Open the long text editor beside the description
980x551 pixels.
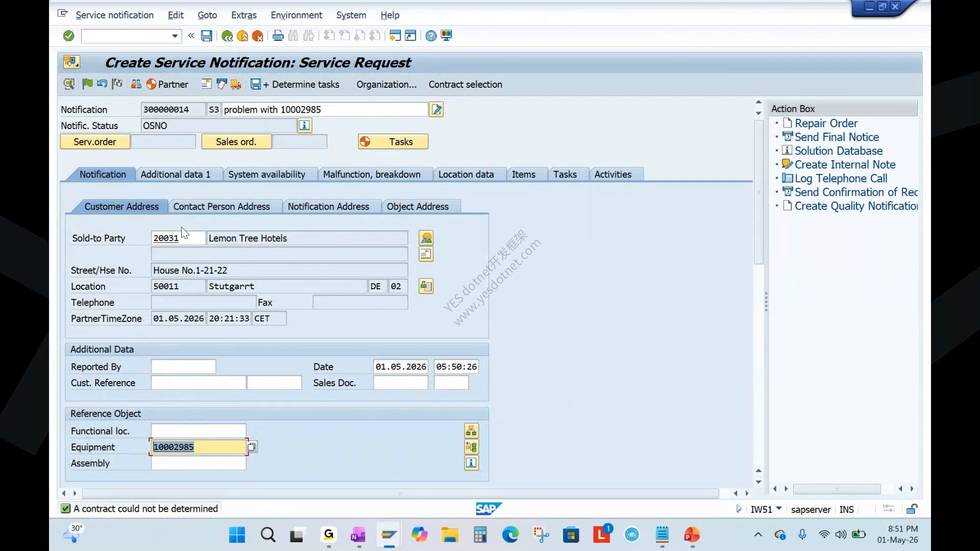click(436, 109)
